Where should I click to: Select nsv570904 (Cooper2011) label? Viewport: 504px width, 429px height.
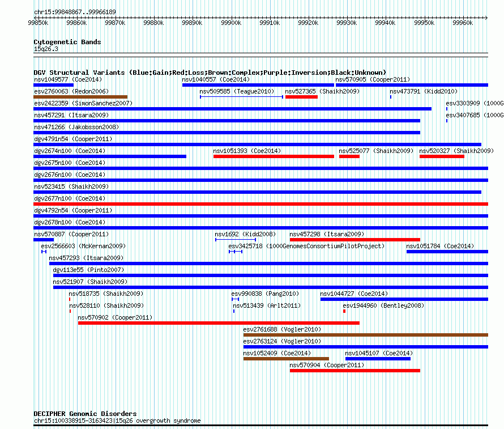click(327, 365)
